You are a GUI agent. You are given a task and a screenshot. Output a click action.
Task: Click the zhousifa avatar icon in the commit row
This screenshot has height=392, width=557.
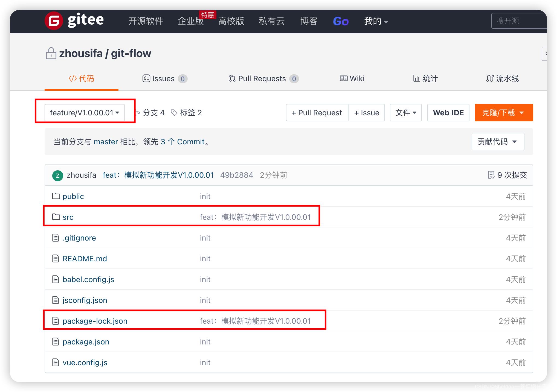(57, 175)
